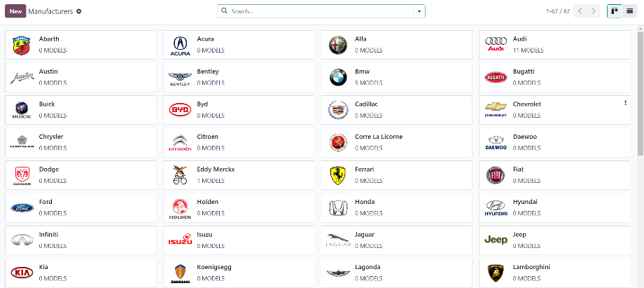Click the Jeep logo
Screen dimensions: 644x288
pyautogui.click(x=496, y=240)
